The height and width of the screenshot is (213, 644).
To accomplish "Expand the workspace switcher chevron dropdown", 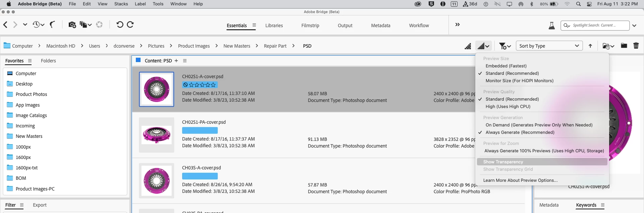I will pos(634,25).
